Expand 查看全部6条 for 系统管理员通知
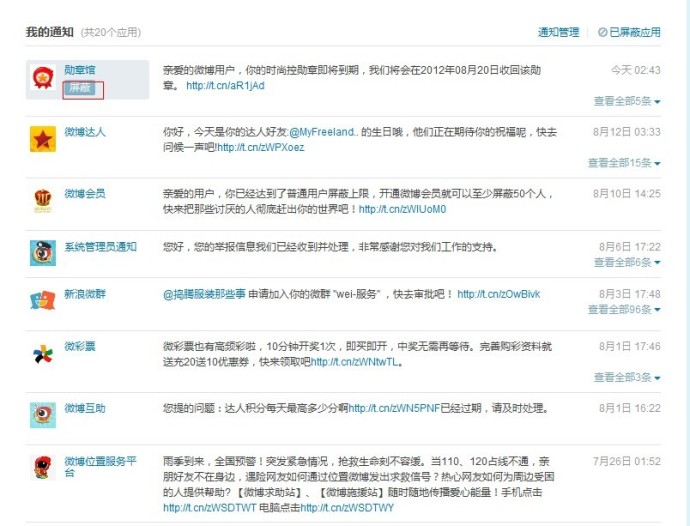The height and width of the screenshot is (526, 690). 627,262
